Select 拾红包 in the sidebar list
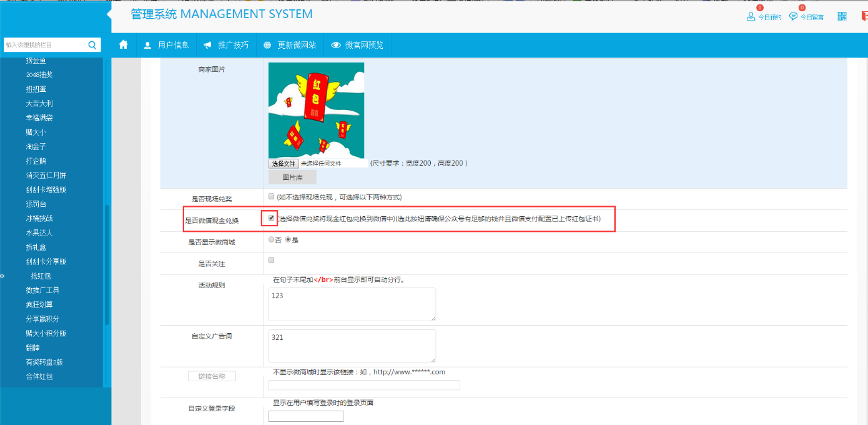Viewport: 868px width, 425px height. [41, 276]
